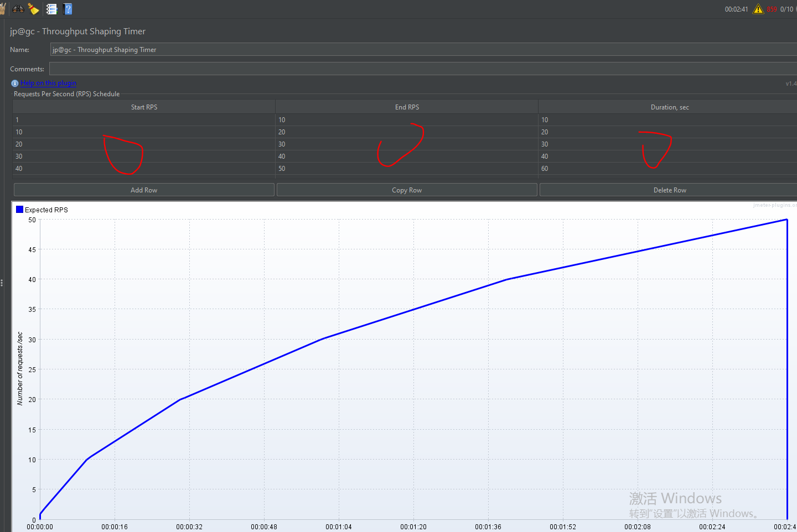Click the Add Row button
The height and width of the screenshot is (532, 797).
(144, 190)
